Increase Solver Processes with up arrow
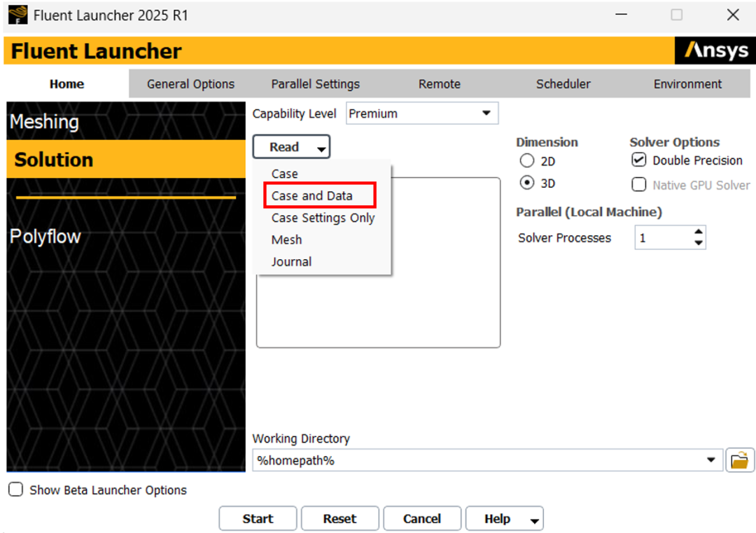 699,232
